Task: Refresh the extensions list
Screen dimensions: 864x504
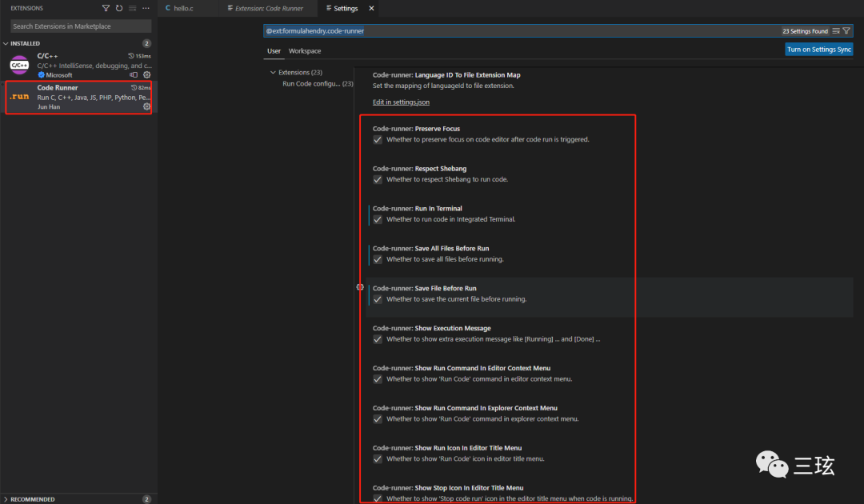Action: (x=119, y=8)
